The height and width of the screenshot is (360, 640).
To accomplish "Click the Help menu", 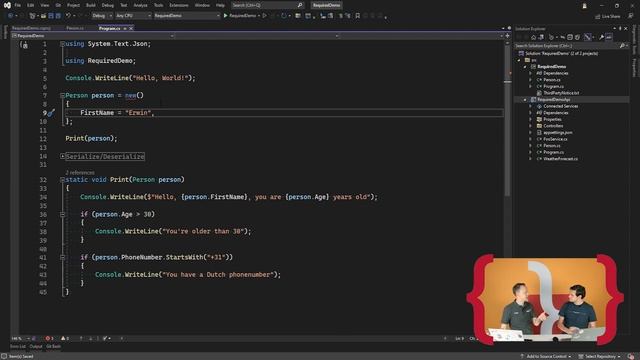I will tap(220, 5).
